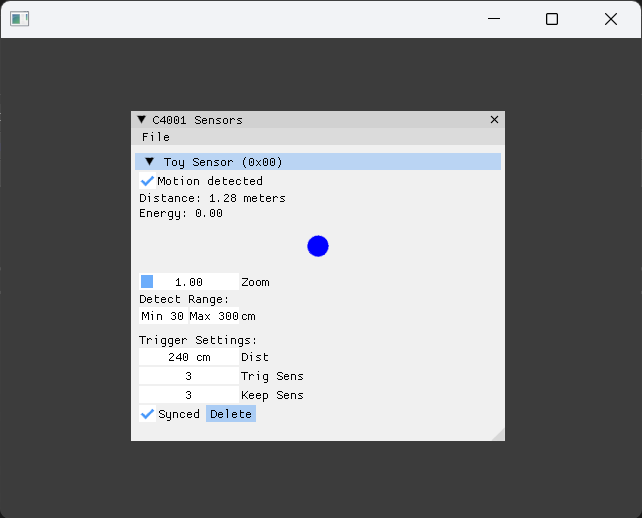Toggle the Motion detected checkbox
The image size is (642, 518).
click(x=147, y=181)
